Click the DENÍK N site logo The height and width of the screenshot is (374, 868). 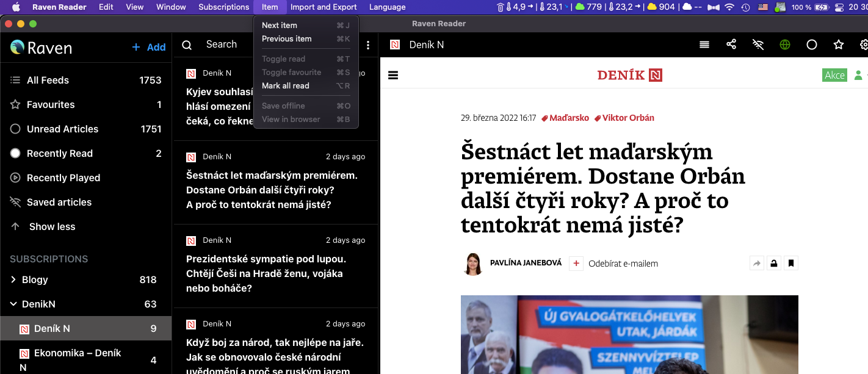click(x=629, y=75)
